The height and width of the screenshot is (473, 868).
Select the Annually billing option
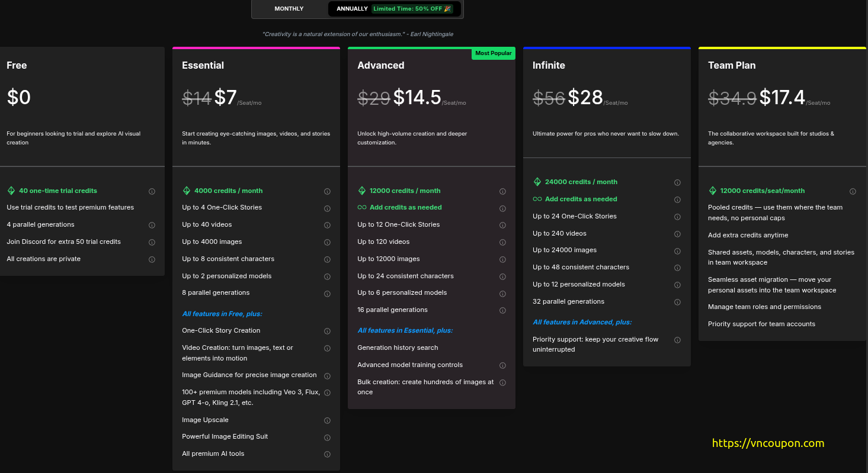(x=351, y=9)
